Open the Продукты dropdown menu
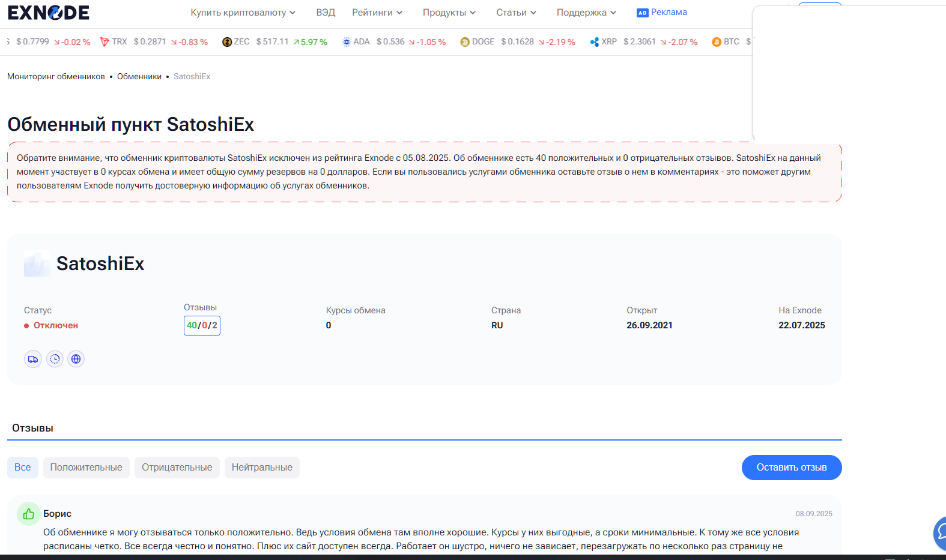This screenshot has height=560, width=946. [449, 13]
